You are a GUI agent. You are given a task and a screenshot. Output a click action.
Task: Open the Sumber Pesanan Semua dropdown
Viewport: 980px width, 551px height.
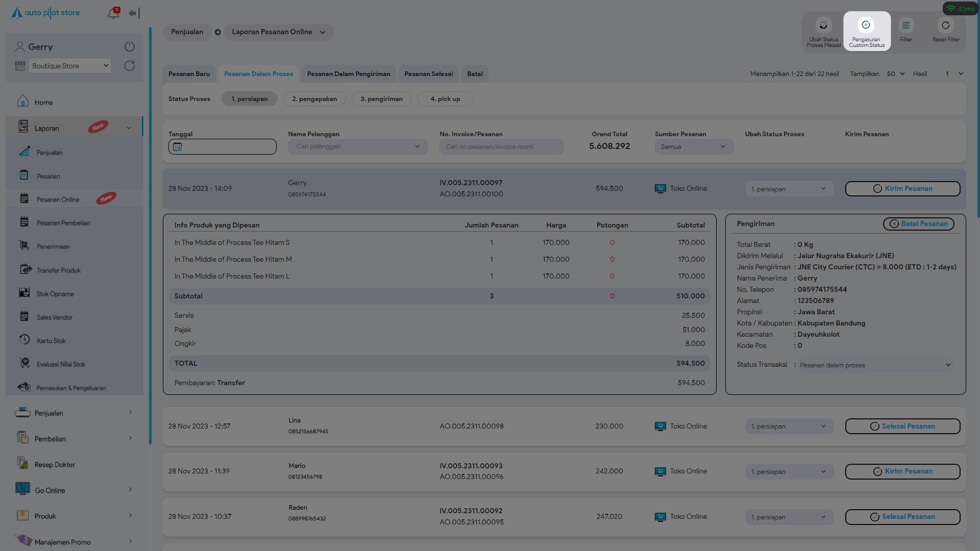pyautogui.click(x=694, y=147)
